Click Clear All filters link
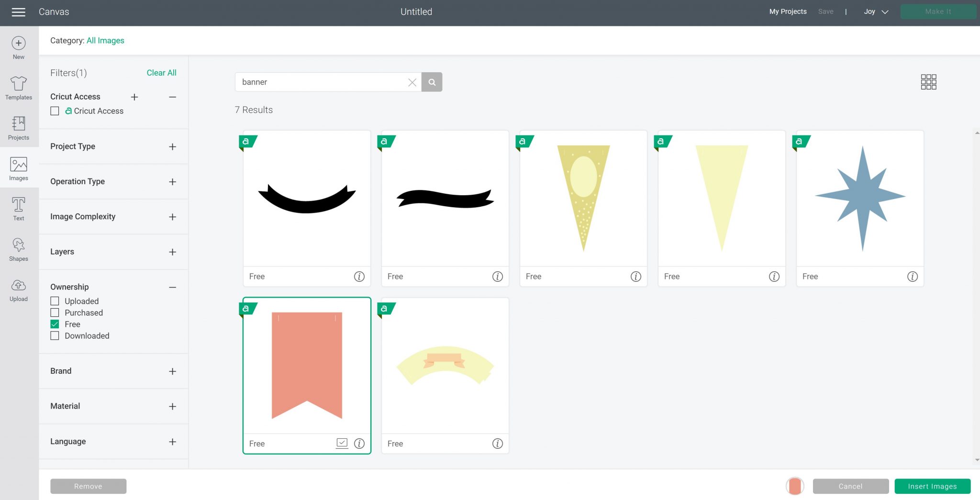Image resolution: width=980 pixels, height=500 pixels. [161, 73]
